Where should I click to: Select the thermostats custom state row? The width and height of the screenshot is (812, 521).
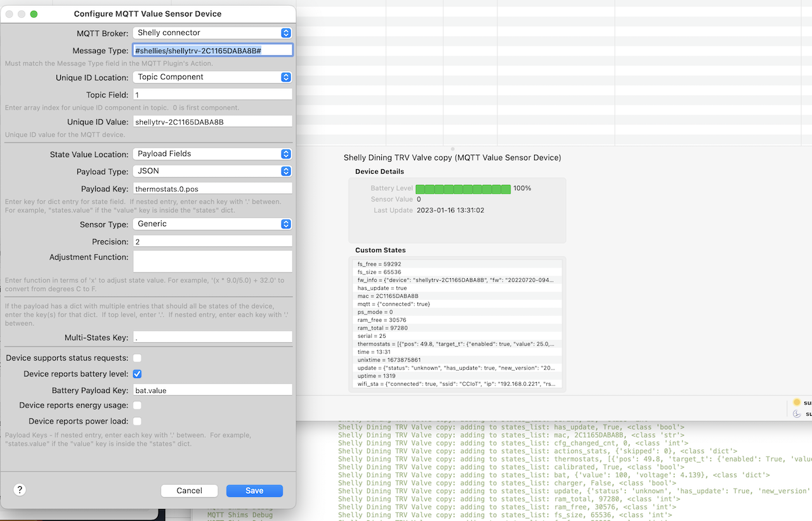[x=457, y=344]
